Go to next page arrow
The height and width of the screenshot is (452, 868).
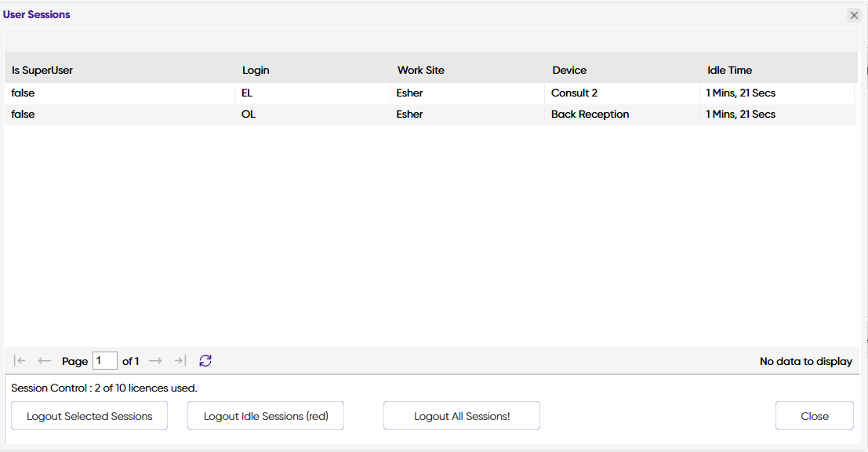click(x=155, y=361)
